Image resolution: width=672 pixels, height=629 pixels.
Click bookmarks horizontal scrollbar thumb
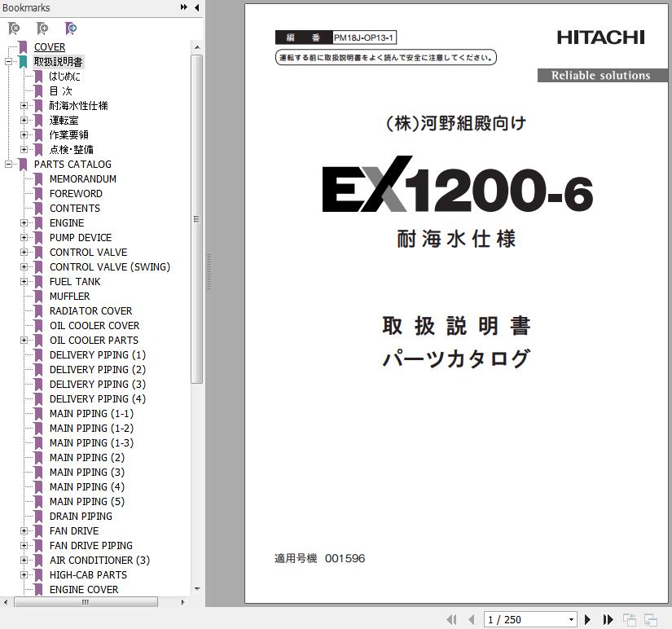[86, 602]
